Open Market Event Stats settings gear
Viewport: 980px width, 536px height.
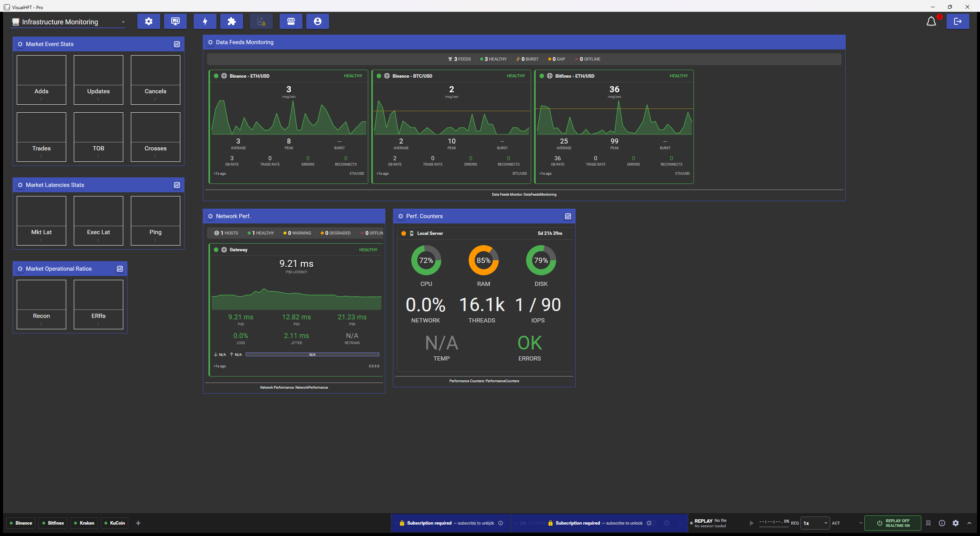[20, 44]
